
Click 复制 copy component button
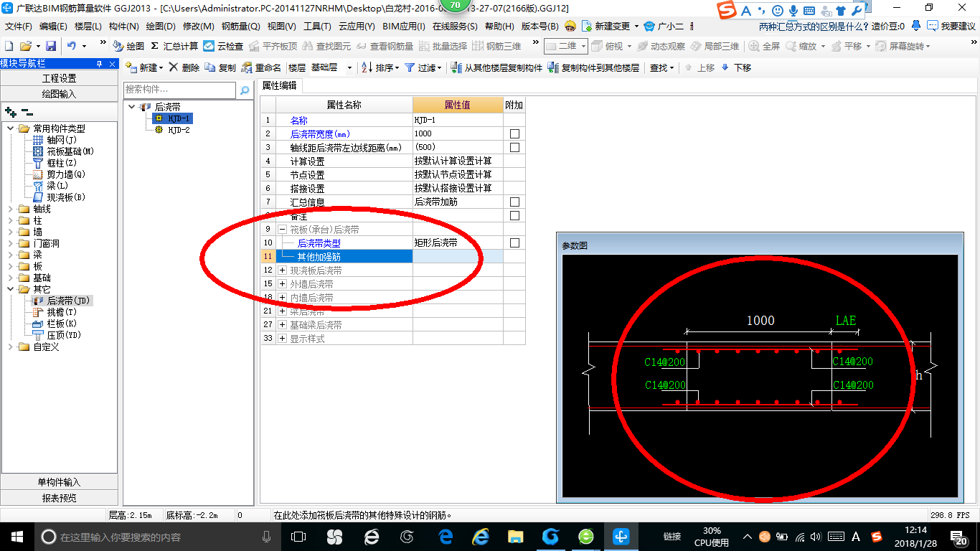[220, 67]
